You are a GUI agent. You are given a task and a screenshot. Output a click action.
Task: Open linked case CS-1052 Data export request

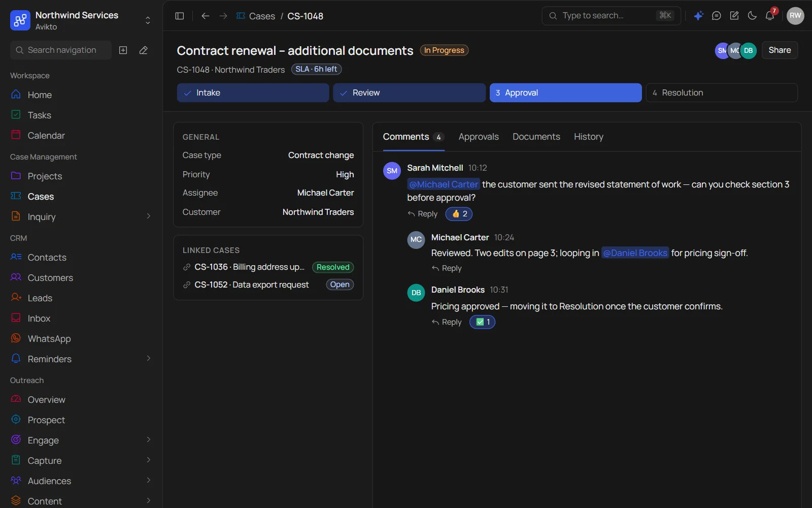[x=268, y=285]
